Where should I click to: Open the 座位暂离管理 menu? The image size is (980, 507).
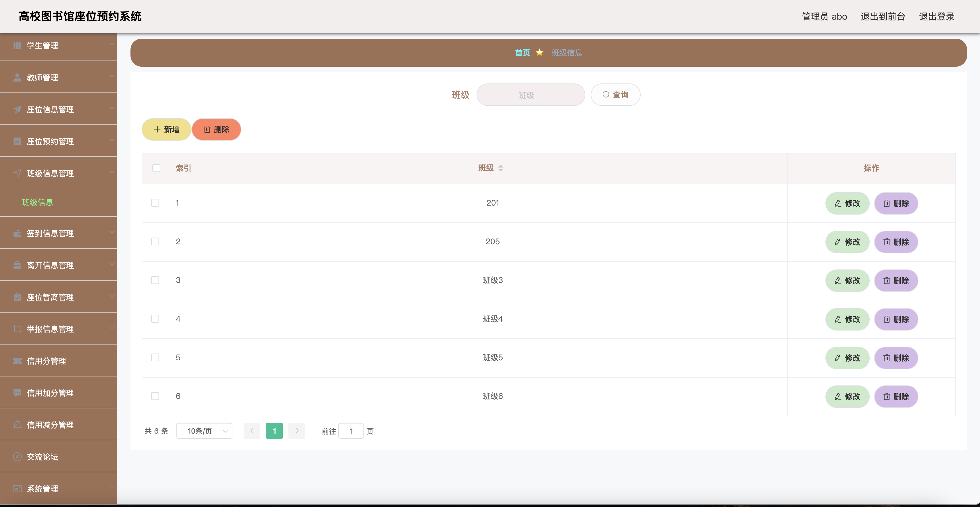pyautogui.click(x=59, y=297)
